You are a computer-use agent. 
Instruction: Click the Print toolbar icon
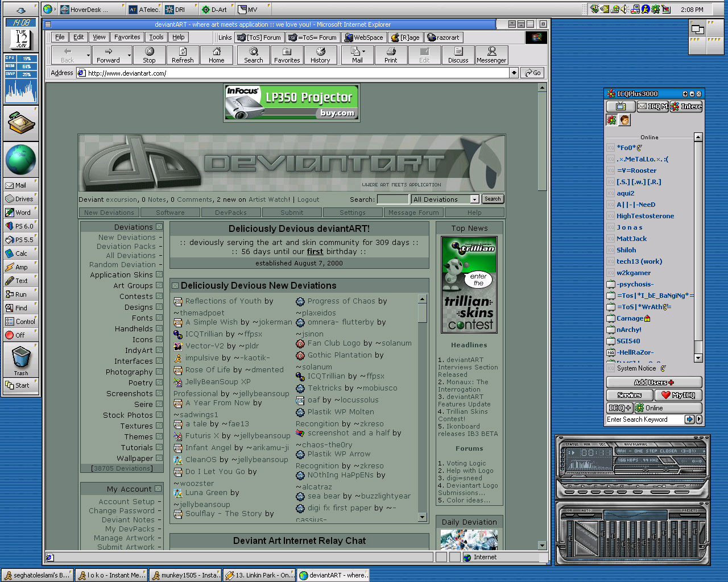[x=391, y=55]
